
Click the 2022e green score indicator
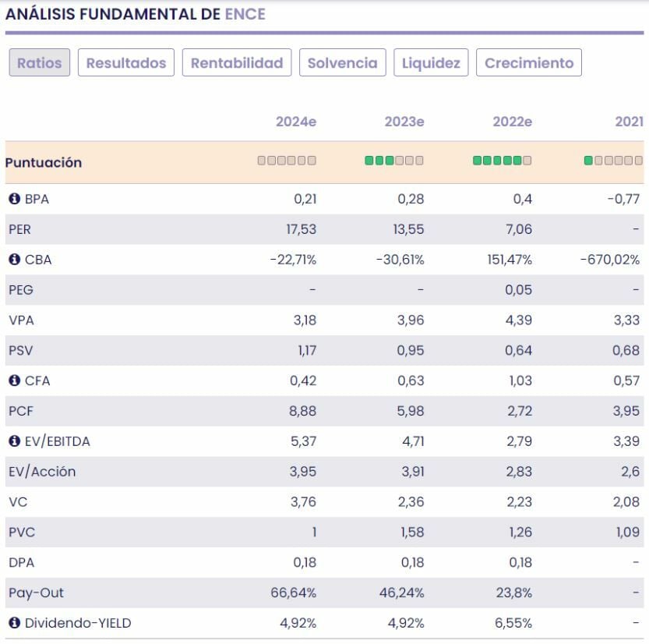(x=502, y=161)
